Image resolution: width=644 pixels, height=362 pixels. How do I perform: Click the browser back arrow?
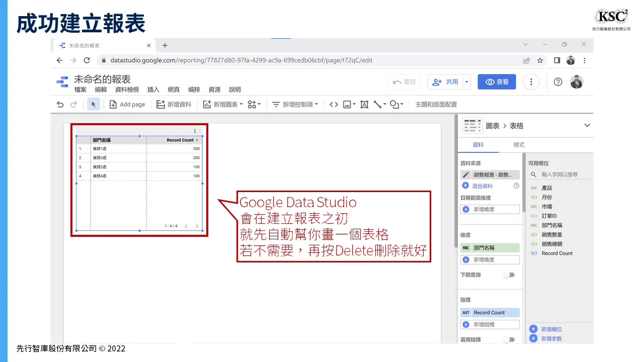(60, 60)
